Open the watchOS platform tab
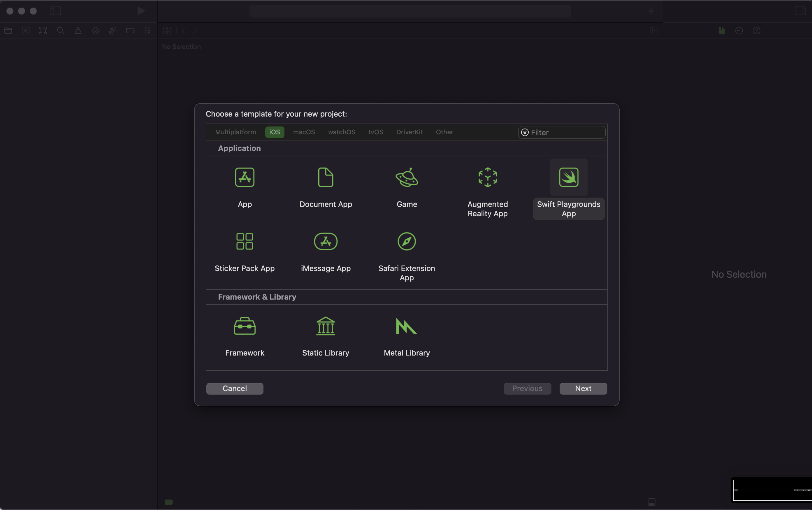 [341, 132]
